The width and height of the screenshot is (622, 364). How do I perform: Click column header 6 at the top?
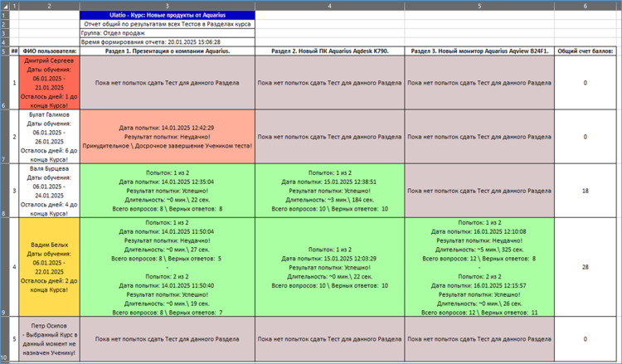(x=585, y=6)
